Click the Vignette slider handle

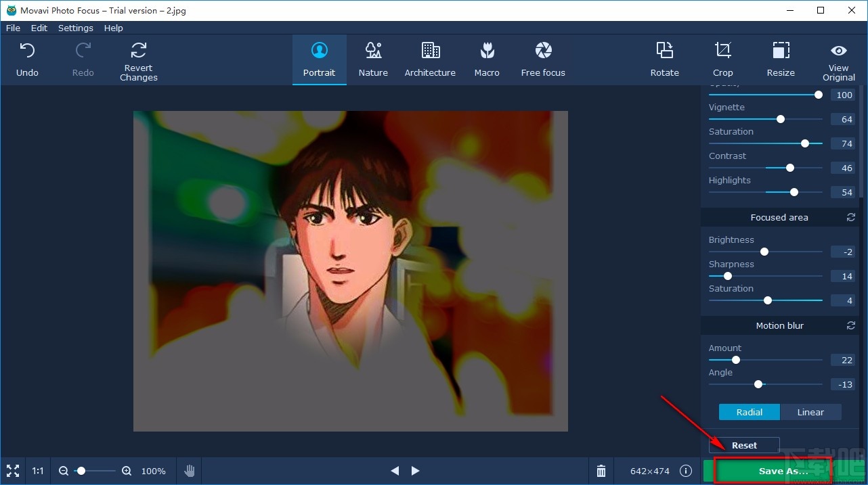[781, 119]
